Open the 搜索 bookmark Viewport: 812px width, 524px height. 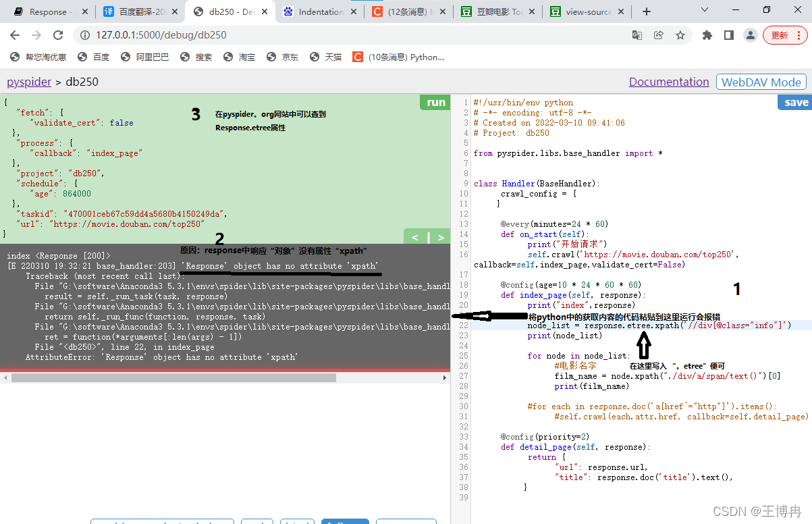click(x=196, y=57)
